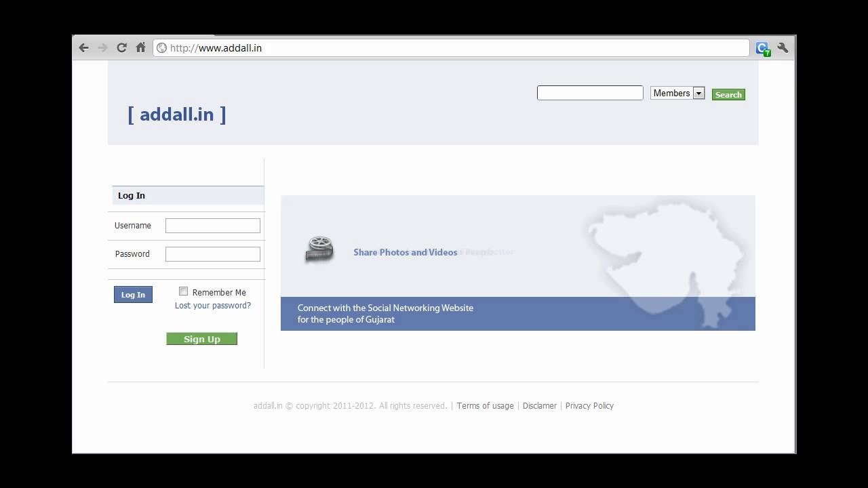Open the blue extension icon with badge
Image resolution: width=868 pixels, height=488 pixels.
[763, 48]
